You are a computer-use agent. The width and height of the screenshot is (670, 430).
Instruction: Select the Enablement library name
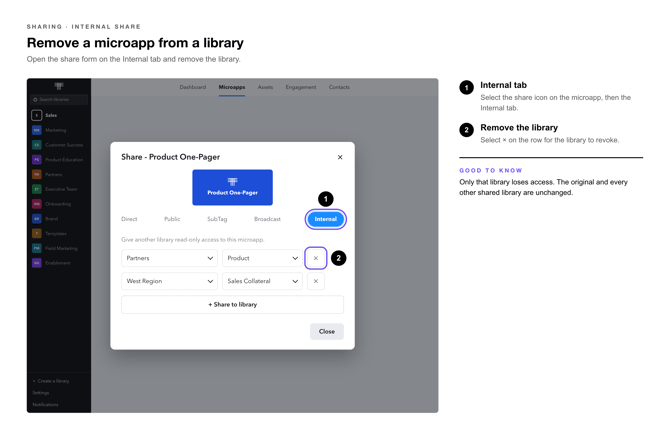58,263
